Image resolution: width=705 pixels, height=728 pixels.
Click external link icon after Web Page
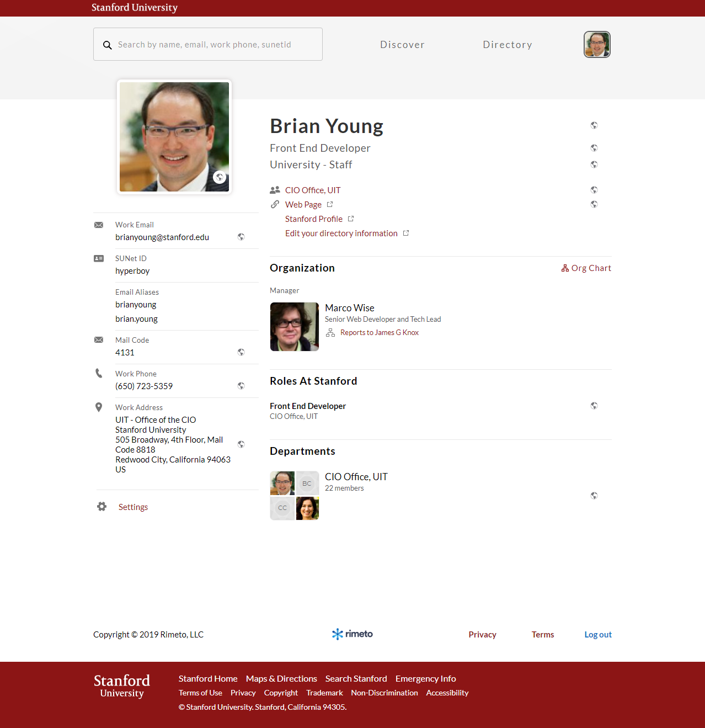tap(330, 204)
